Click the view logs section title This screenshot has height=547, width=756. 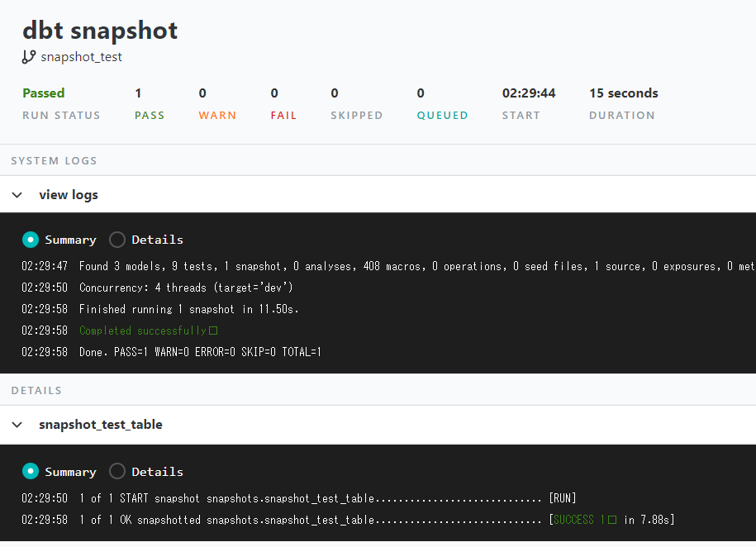pyautogui.click(x=69, y=195)
